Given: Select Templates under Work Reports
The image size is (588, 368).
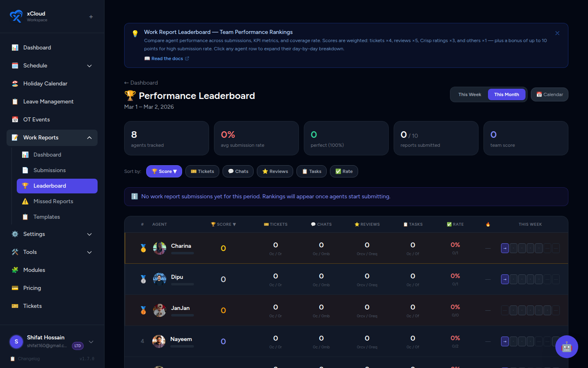Looking at the screenshot, I should tap(46, 217).
